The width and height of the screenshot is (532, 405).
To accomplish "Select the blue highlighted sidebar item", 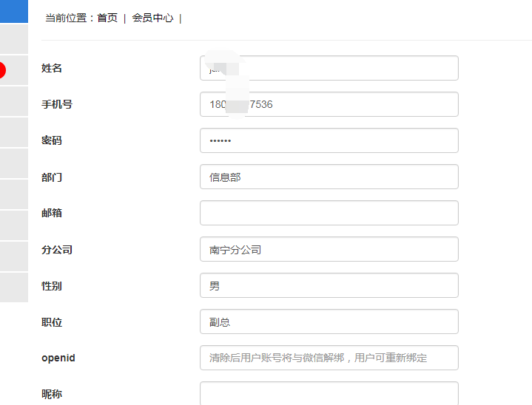I will 14,11.
